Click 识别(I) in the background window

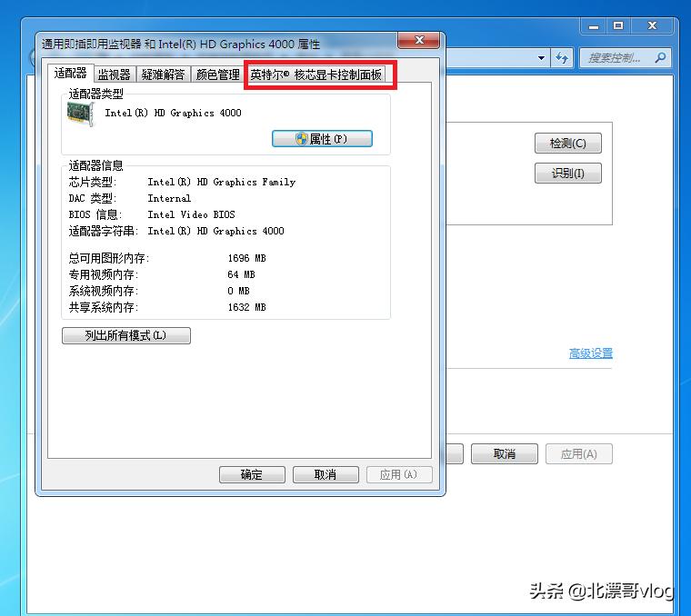pos(567,173)
